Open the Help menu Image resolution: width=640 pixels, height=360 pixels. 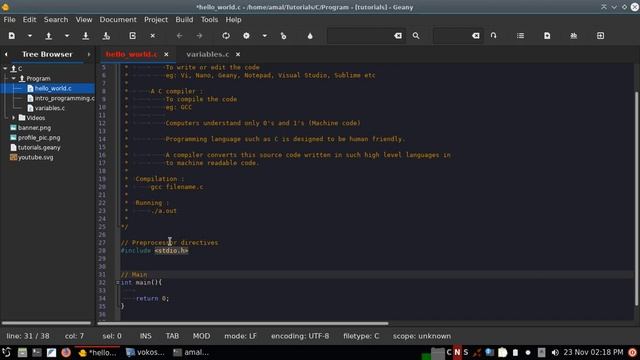233,20
